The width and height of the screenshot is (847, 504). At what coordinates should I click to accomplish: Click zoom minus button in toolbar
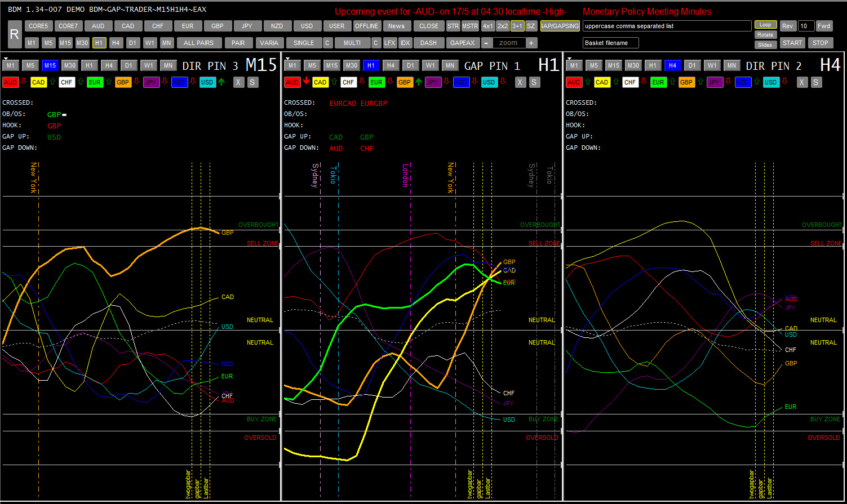click(x=487, y=43)
